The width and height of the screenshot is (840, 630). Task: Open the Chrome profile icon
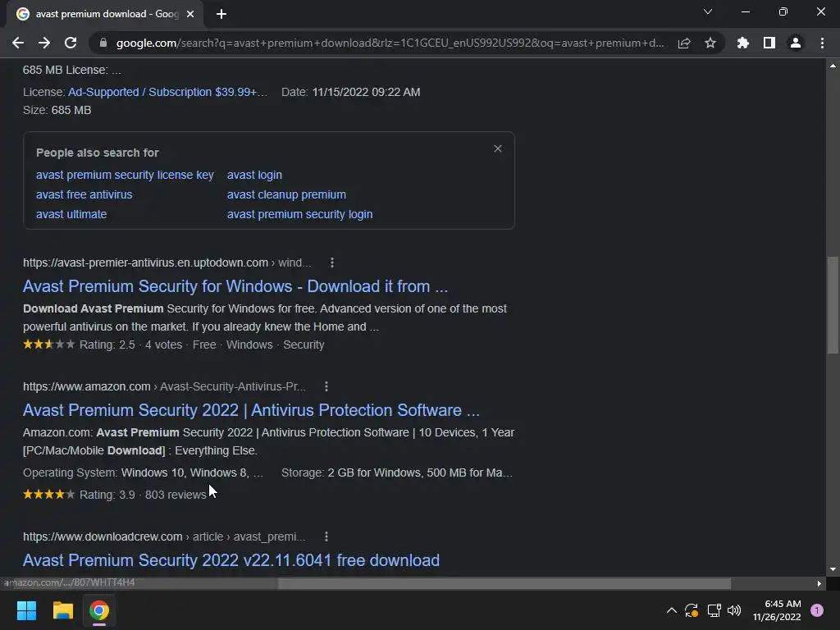[x=796, y=43]
